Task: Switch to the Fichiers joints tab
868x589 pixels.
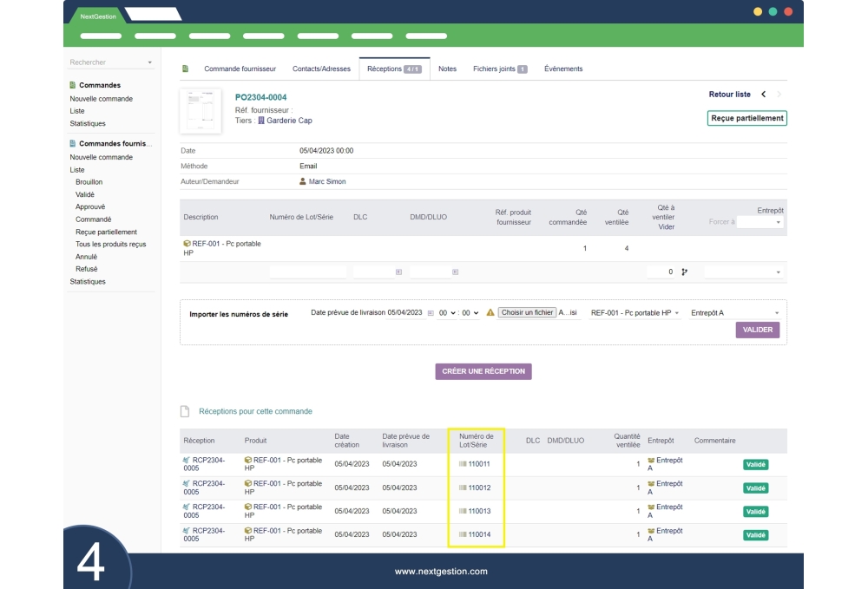Action: click(499, 69)
